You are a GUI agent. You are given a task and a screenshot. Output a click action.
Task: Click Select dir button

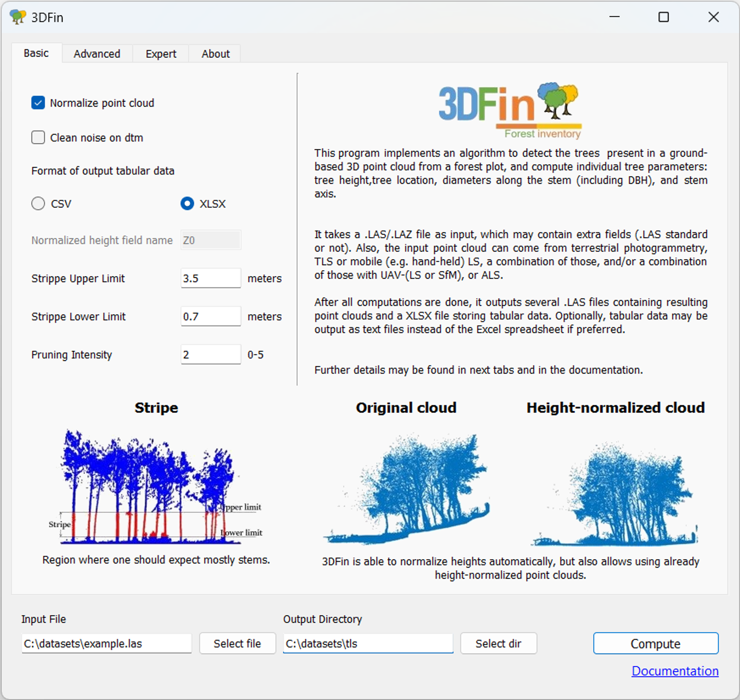(498, 643)
